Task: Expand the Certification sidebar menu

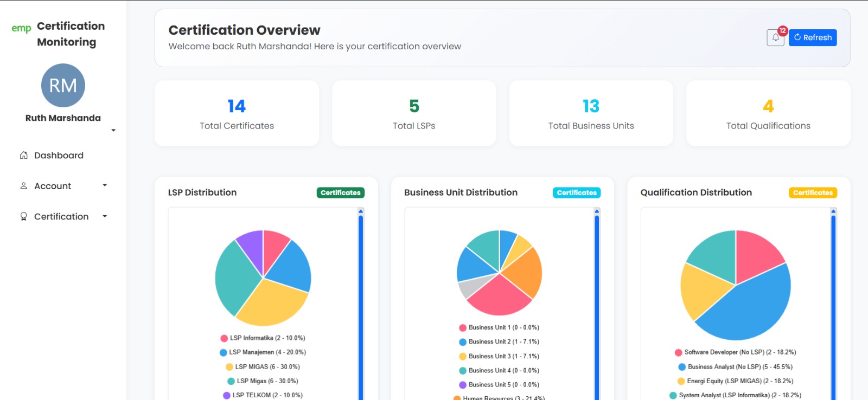Action: 63,216
